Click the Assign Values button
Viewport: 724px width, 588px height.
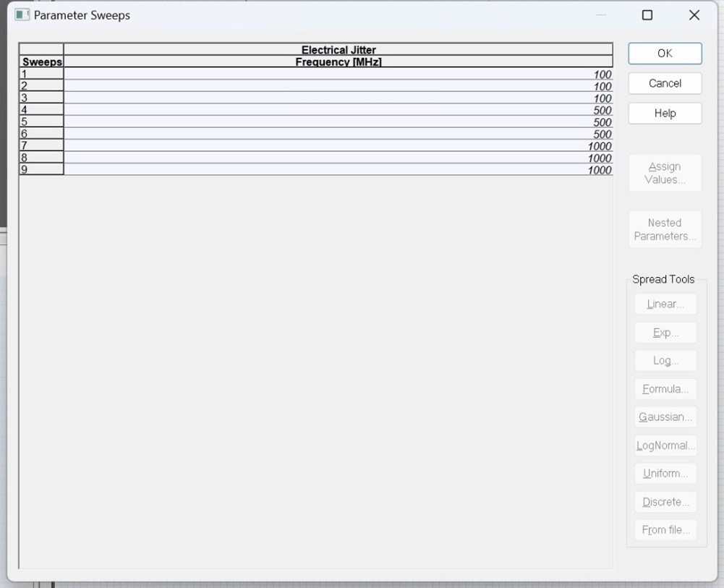pyautogui.click(x=665, y=173)
